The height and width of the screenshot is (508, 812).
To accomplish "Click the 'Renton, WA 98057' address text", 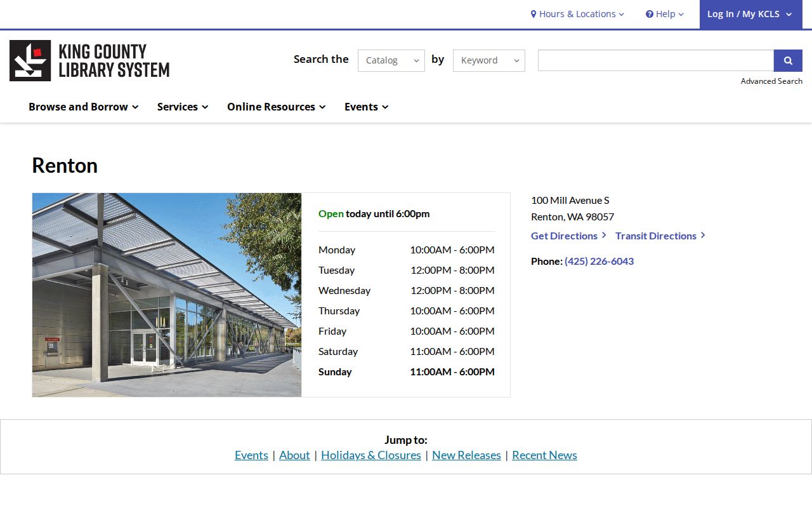I will coord(573,217).
